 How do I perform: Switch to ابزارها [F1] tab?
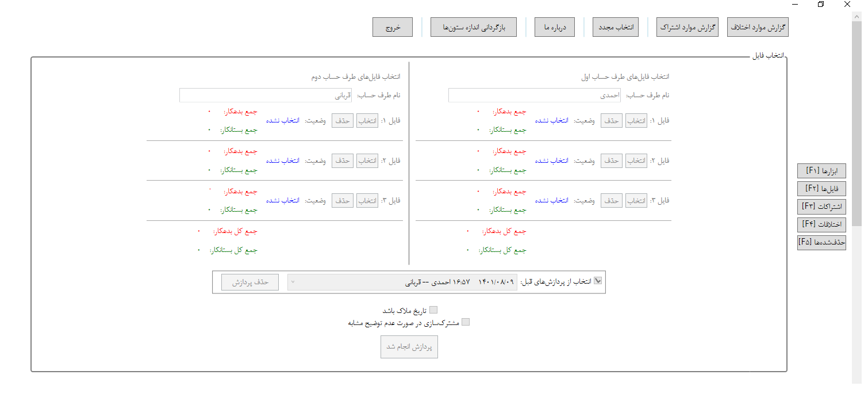click(x=821, y=171)
